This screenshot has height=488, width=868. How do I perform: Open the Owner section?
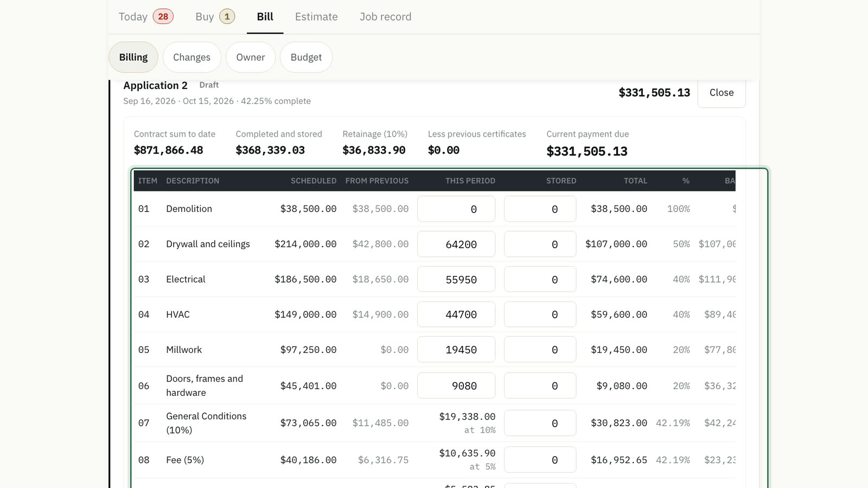pyautogui.click(x=251, y=57)
